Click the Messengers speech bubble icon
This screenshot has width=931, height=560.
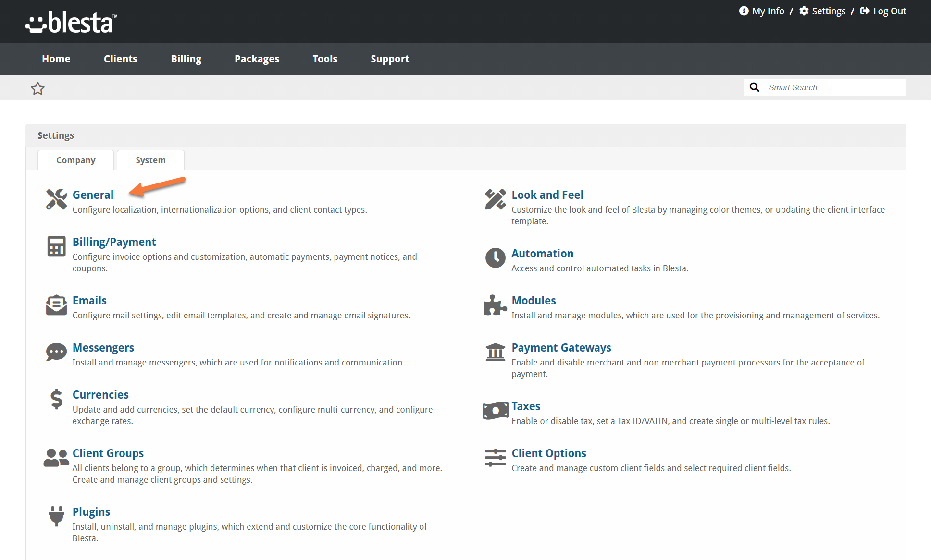coord(56,352)
